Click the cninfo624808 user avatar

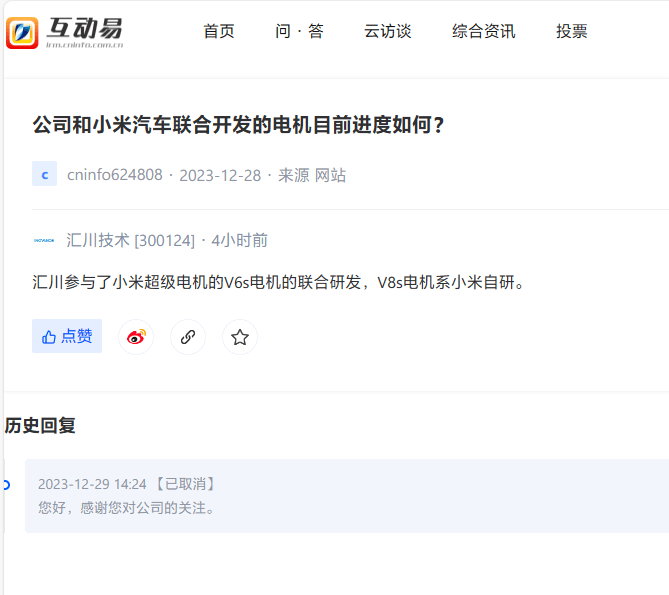[x=44, y=174]
